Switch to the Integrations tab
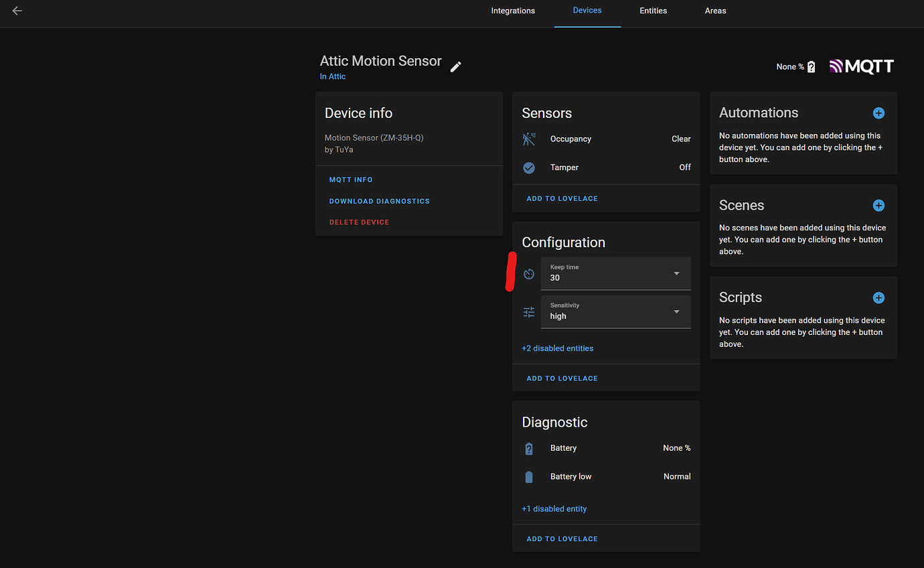Image resolution: width=924 pixels, height=568 pixels. tap(513, 10)
